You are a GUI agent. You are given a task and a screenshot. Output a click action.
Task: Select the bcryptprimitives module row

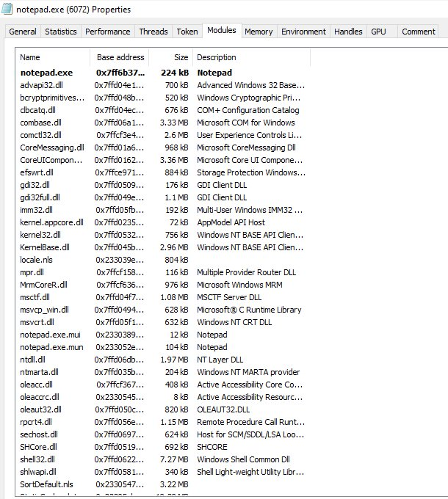[x=163, y=98]
